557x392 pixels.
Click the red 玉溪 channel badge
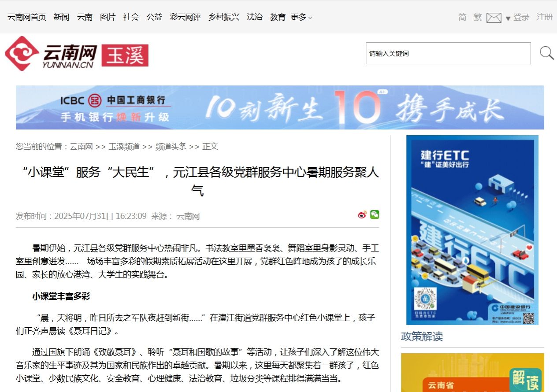coord(125,55)
